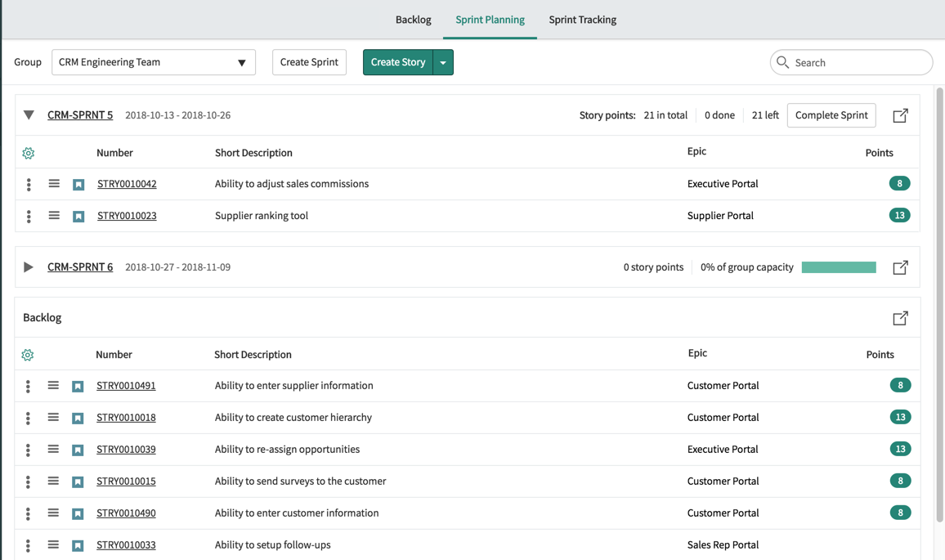Click 'Ability to create customer hierarchy' text
Screen dimensions: 945x560
[x=293, y=418]
